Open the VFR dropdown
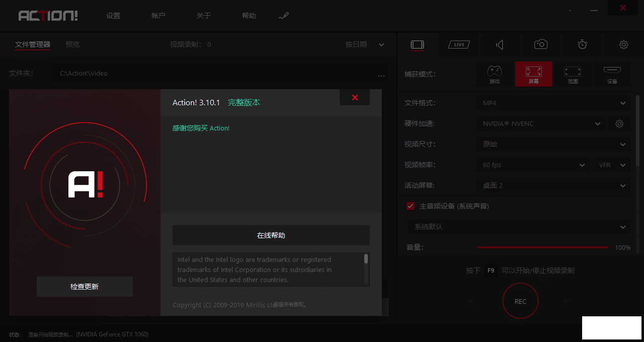Image resolution: width=644 pixels, height=342 pixels. coord(612,165)
